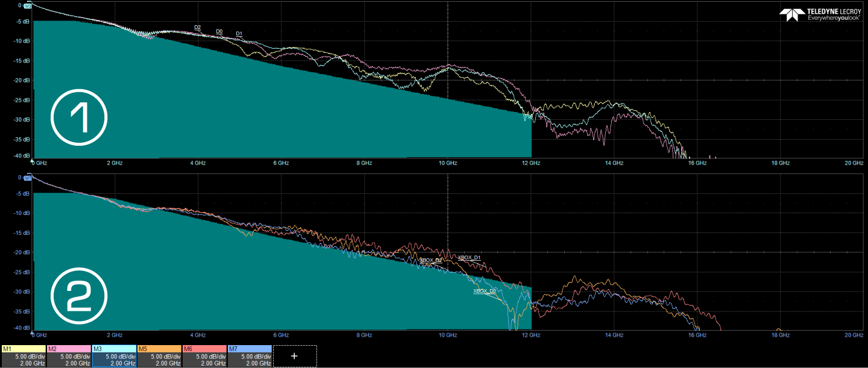Open the M7 trace descriptor box
Image resolution: width=868 pixels, height=368 pixels.
[x=250, y=356]
